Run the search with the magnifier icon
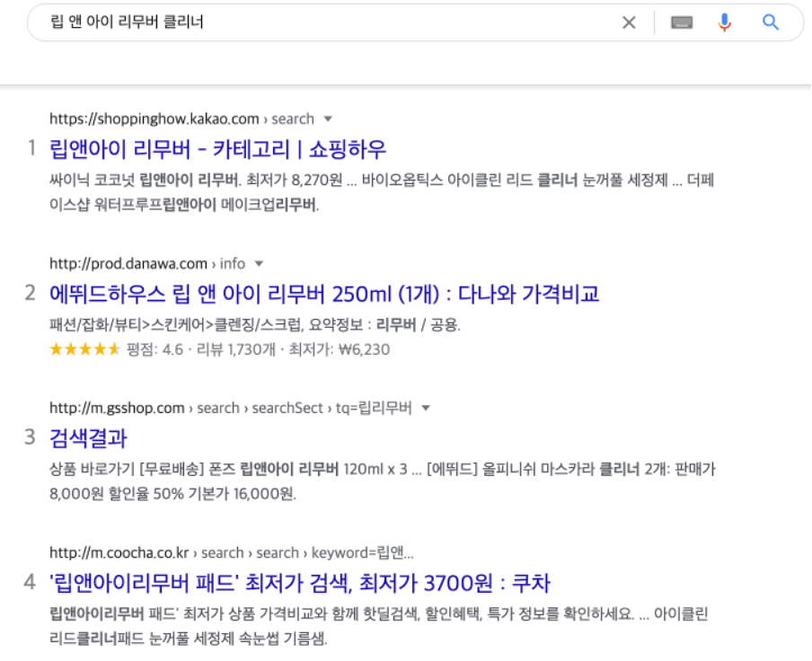Viewport: 812px width, 661px height. 771,22
